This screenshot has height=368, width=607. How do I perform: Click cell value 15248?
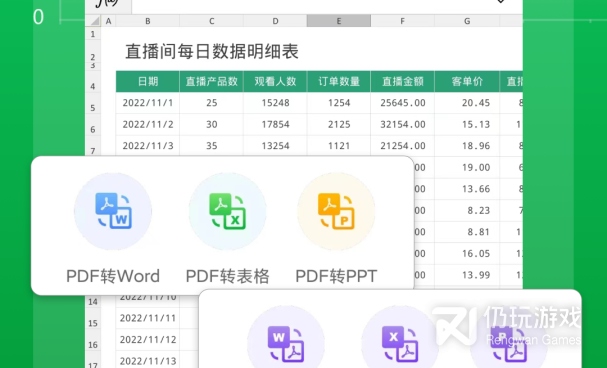(275, 103)
